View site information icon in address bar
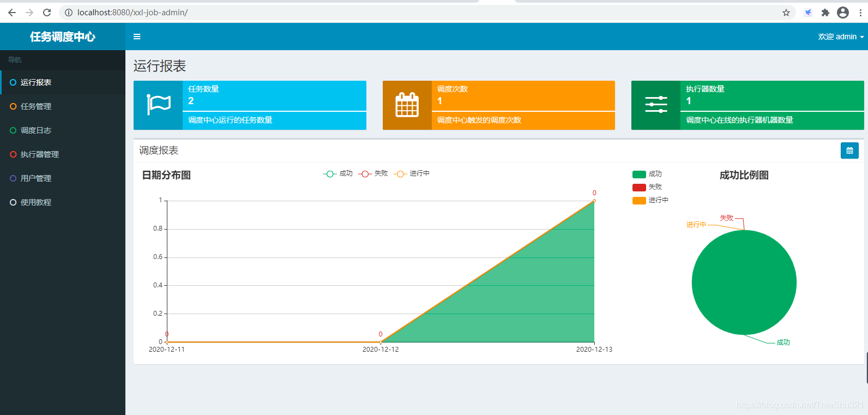Screen dimensions: 868x415 pyautogui.click(x=69, y=13)
